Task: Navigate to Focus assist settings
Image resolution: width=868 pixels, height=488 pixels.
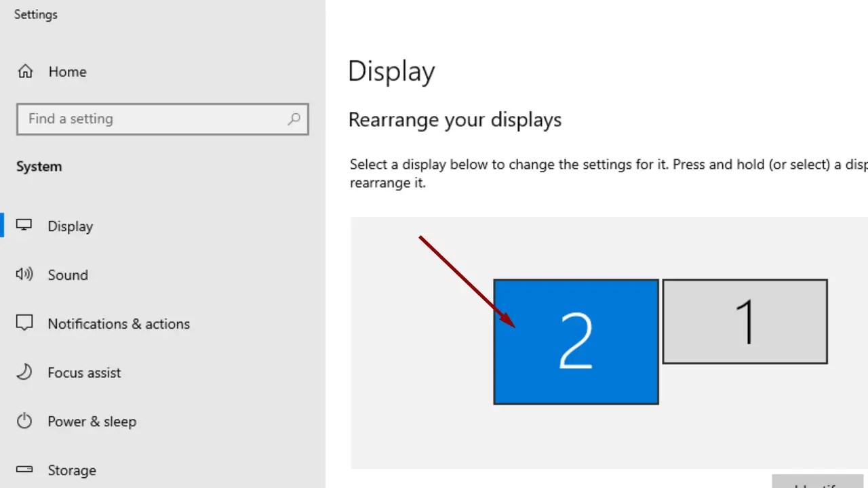Action: 84,372
